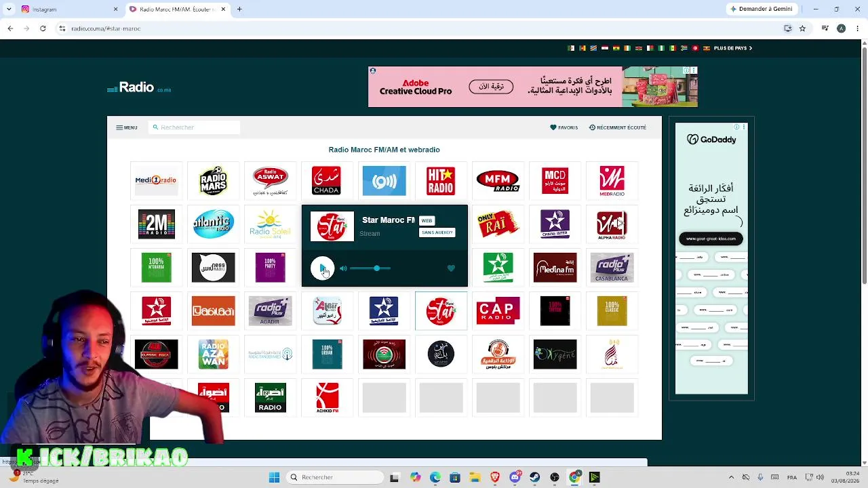Start playback of Star Maroc FM

[x=322, y=268]
